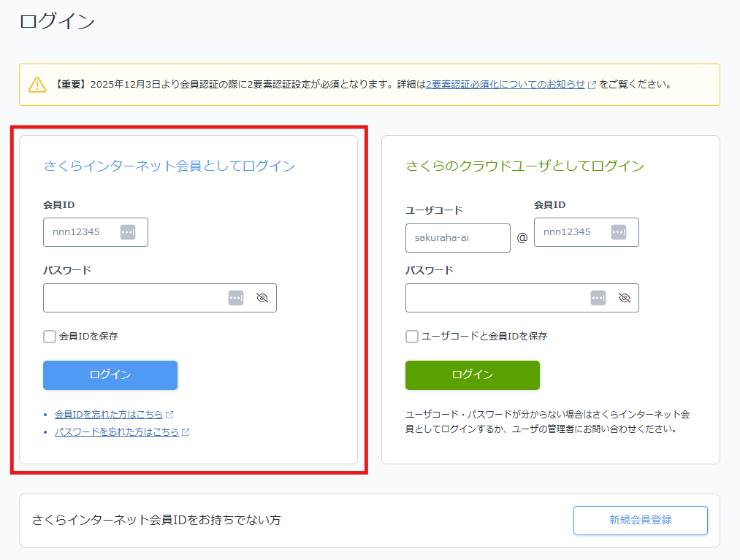Focus the ユーザコード input field

[x=458, y=238]
